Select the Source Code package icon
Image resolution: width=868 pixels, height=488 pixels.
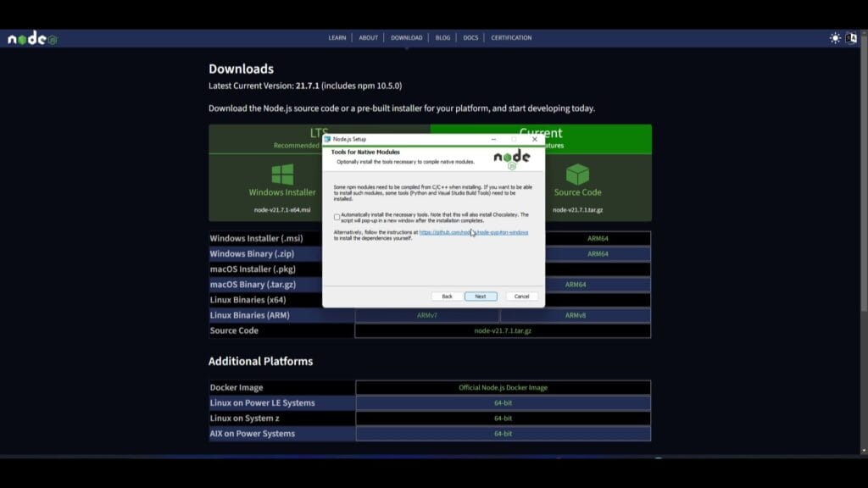577,174
